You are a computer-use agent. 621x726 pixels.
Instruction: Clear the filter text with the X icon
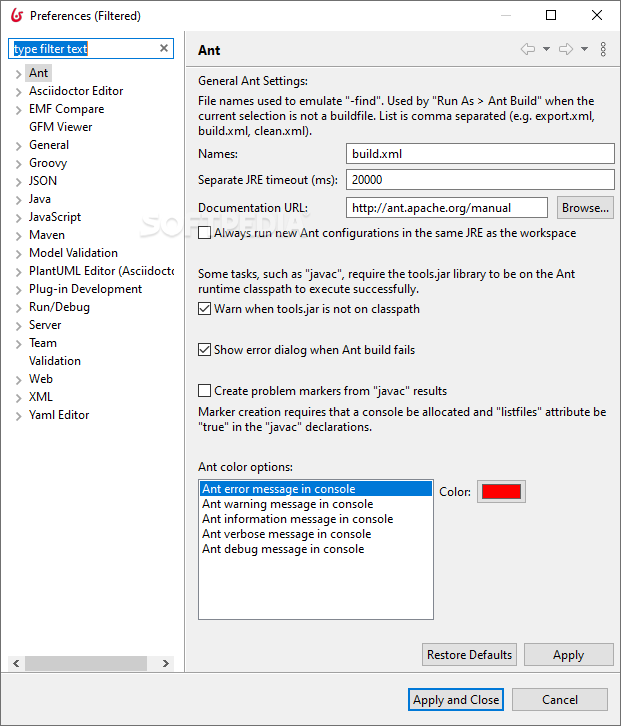(x=163, y=48)
